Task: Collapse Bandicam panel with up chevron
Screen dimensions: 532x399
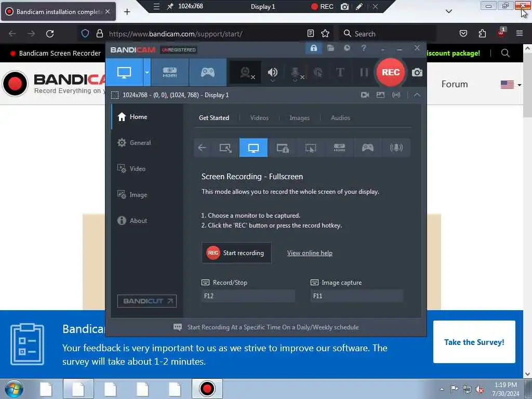Action: click(417, 95)
